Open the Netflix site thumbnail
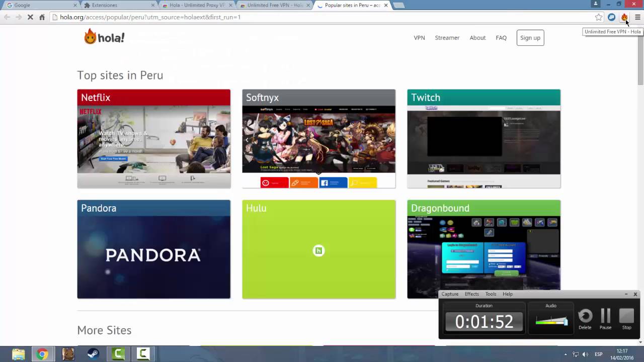The height and width of the screenshot is (362, 644). [x=154, y=139]
